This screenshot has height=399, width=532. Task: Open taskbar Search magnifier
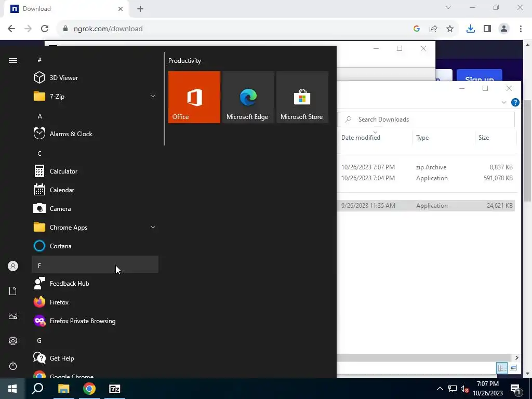[37, 389]
